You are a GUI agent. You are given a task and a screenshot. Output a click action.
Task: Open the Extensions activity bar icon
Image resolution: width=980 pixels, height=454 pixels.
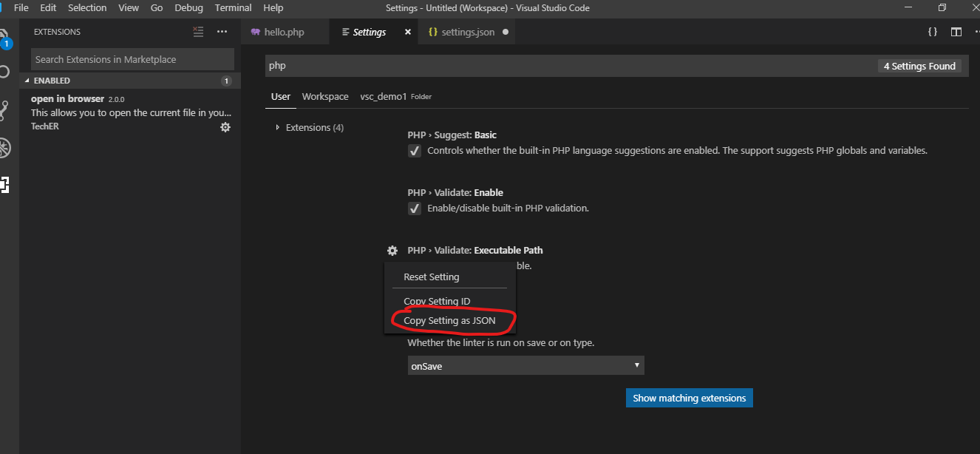click(4, 184)
